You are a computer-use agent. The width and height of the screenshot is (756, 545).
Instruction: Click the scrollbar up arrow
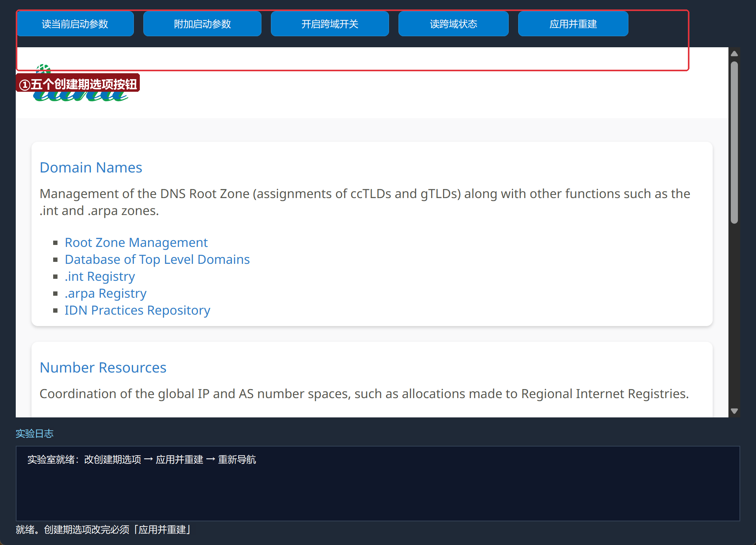point(734,54)
